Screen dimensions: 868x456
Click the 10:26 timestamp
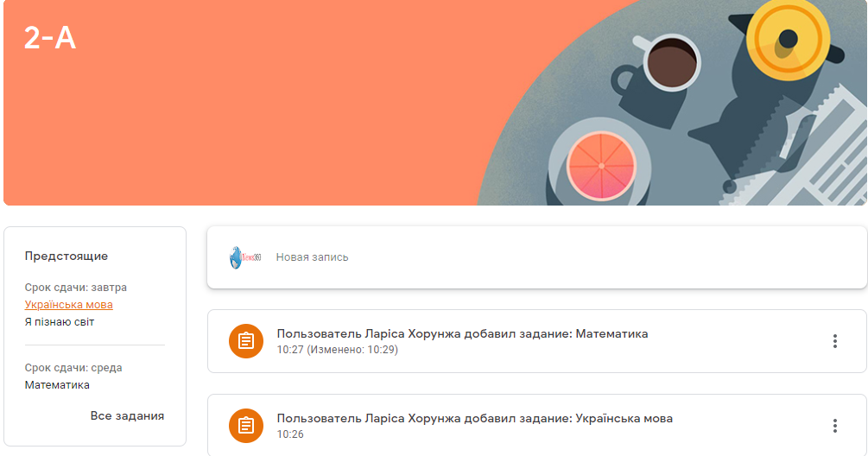click(290, 434)
